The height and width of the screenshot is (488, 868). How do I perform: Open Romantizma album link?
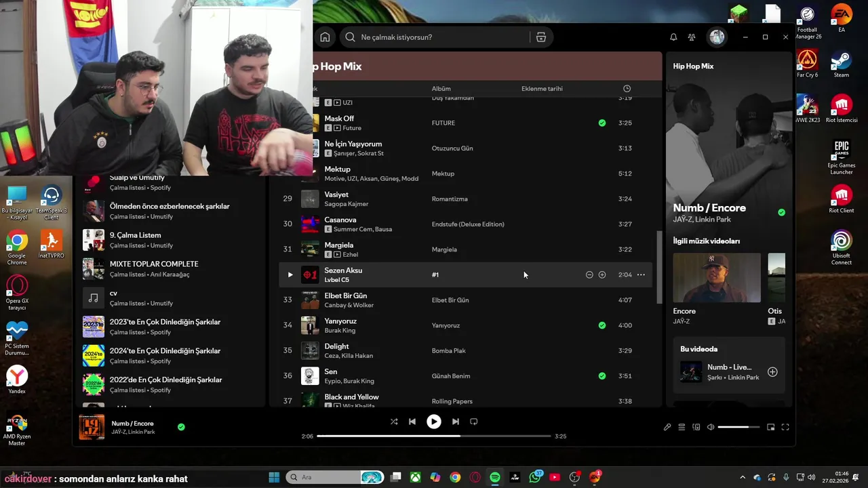pyautogui.click(x=450, y=199)
